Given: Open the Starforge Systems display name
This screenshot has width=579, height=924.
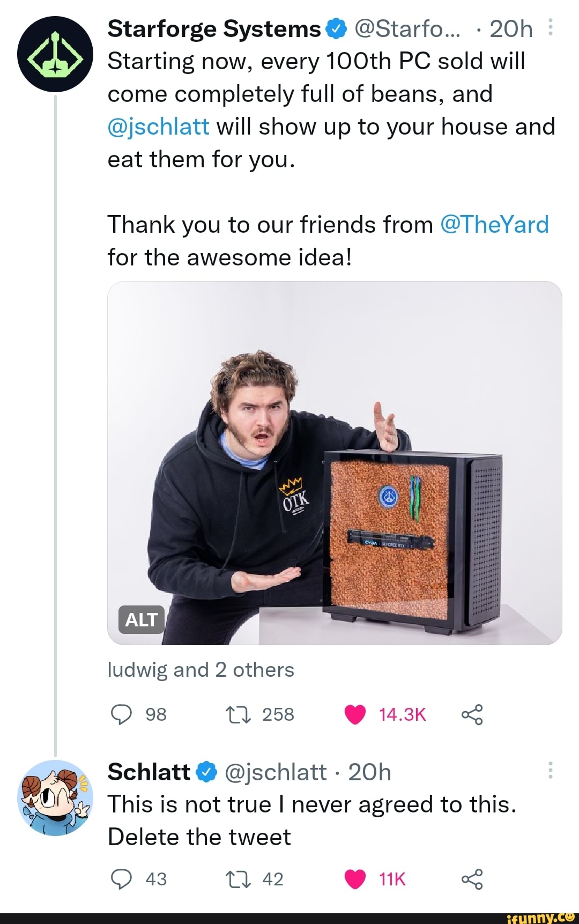Looking at the screenshot, I should [x=214, y=29].
